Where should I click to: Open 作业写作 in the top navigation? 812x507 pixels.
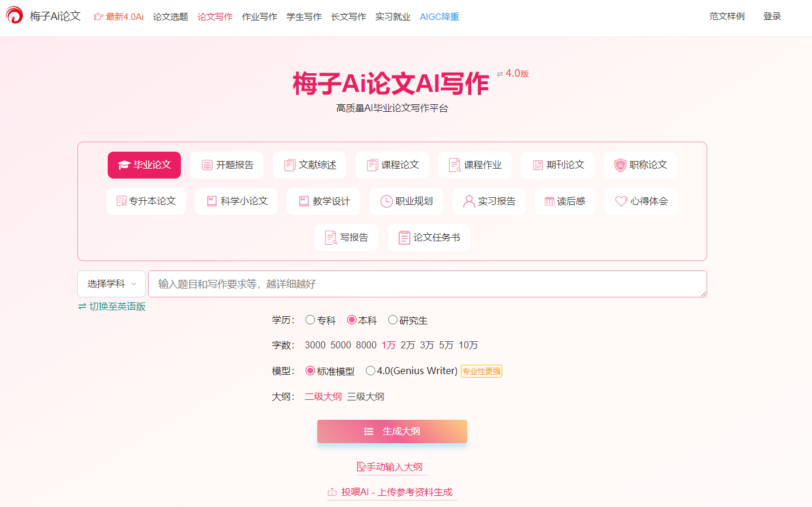[259, 16]
